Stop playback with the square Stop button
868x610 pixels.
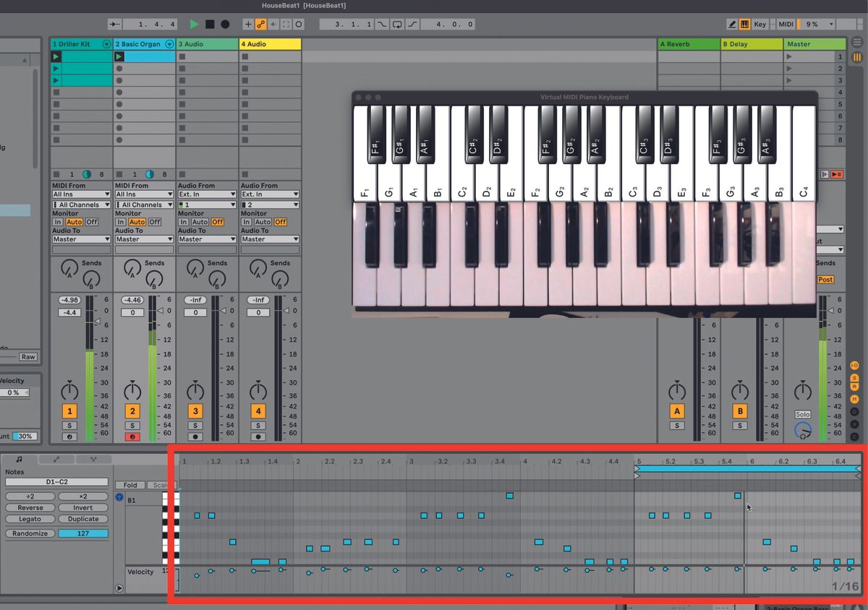[210, 24]
